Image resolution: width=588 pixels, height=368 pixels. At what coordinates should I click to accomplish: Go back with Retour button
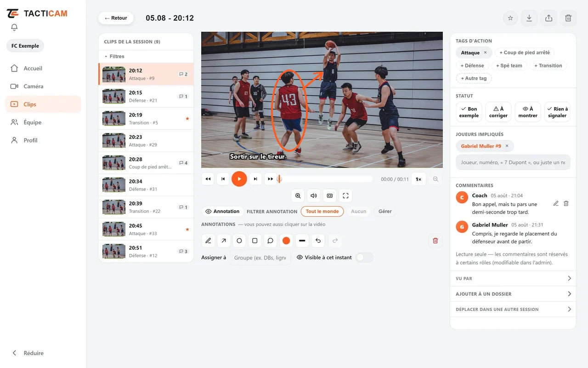point(116,18)
